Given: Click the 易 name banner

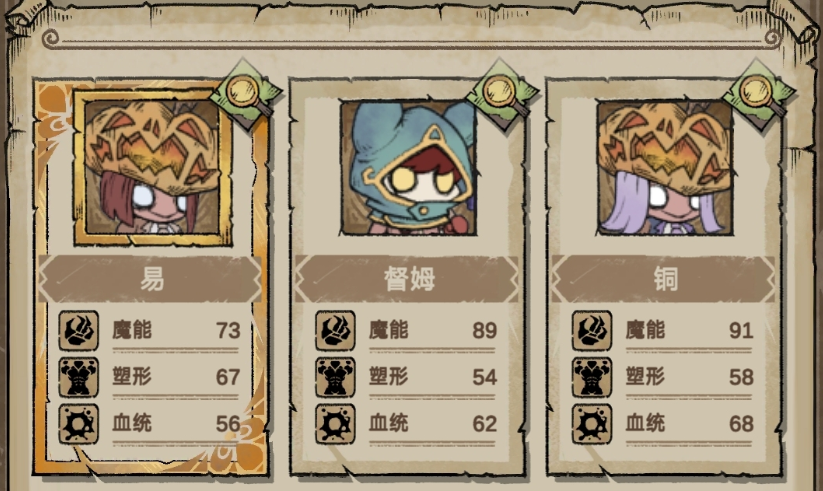Looking at the screenshot, I should coord(151,279).
